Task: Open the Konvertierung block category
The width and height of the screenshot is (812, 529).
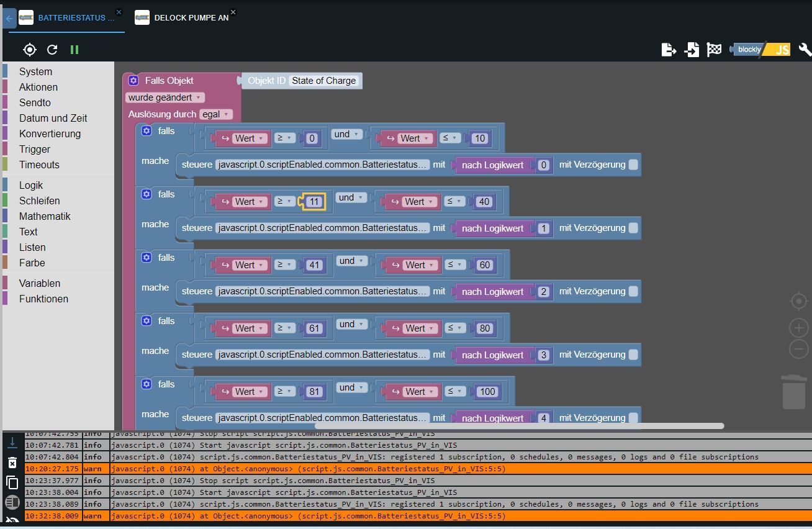Action: [50, 133]
